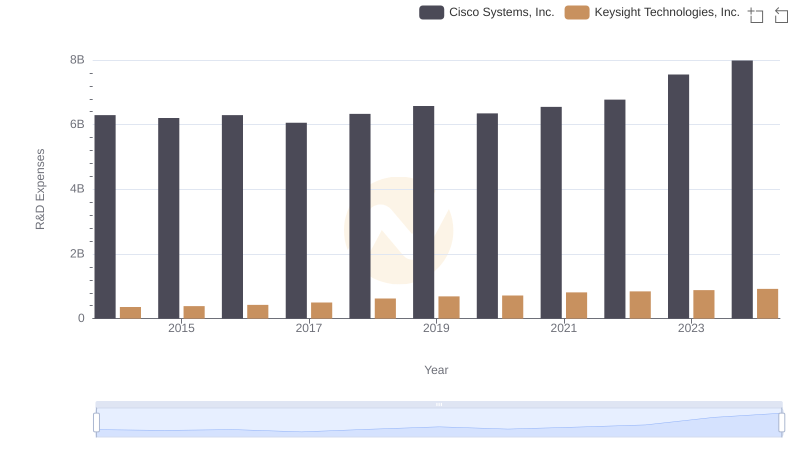Toggle the Keysight Technologies, Inc. legend entry
This screenshot has height=461, width=800.
[x=652, y=12]
